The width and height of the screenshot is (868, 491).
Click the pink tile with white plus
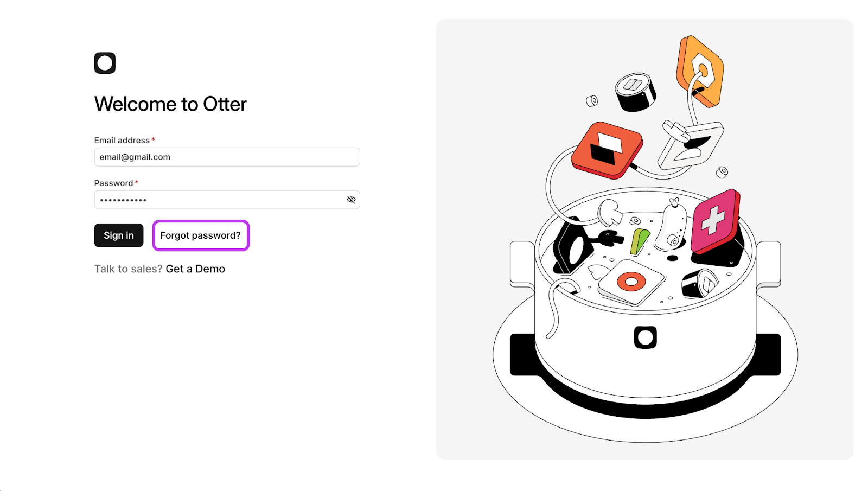[714, 221]
